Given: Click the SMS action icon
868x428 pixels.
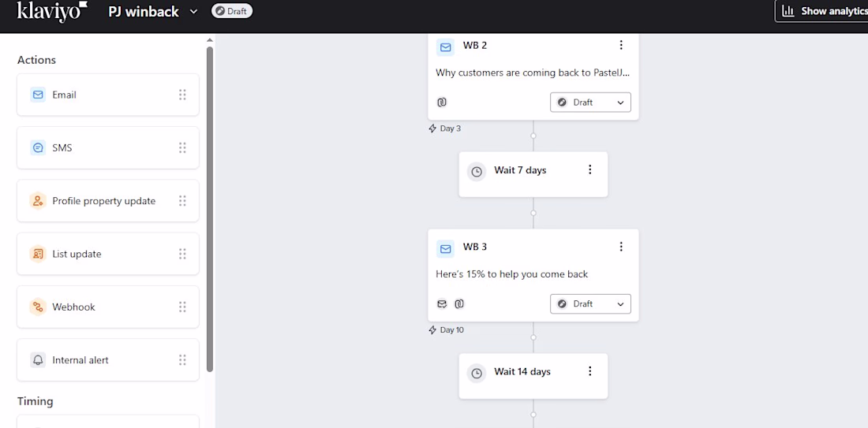Looking at the screenshot, I should [x=38, y=148].
